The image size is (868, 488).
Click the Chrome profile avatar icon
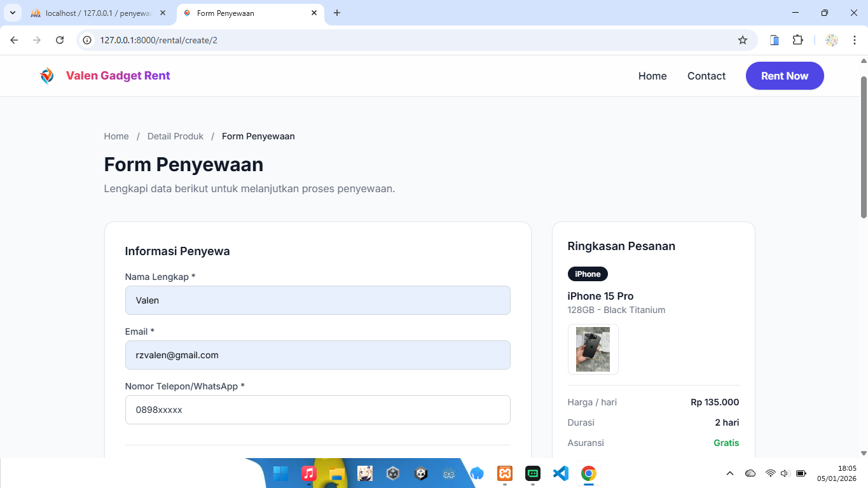coord(831,40)
